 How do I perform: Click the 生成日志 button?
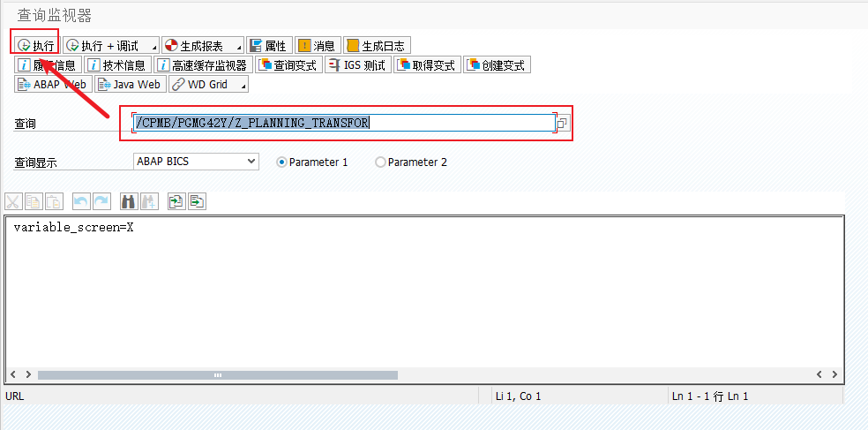tap(377, 45)
